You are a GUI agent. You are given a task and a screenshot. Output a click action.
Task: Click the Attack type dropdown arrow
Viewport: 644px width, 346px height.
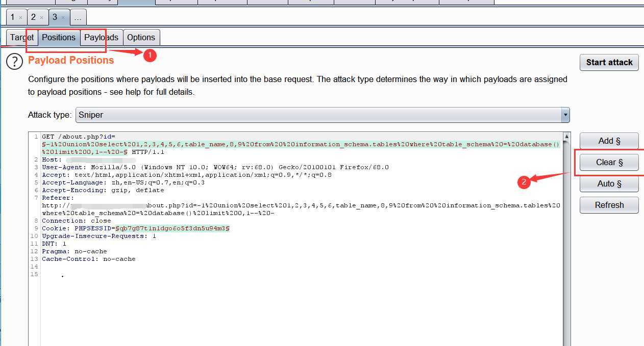[565, 115]
